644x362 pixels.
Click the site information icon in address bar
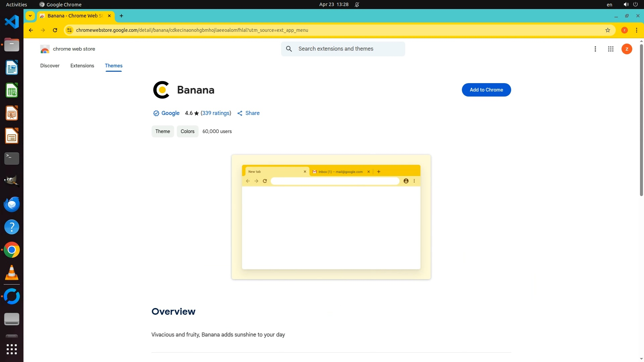coord(69,30)
